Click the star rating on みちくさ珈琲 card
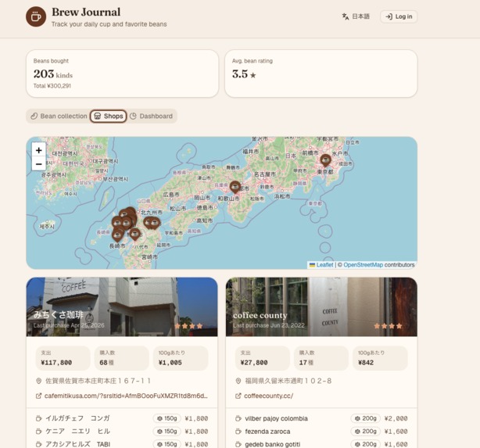This screenshot has height=448, width=480. coord(188,326)
